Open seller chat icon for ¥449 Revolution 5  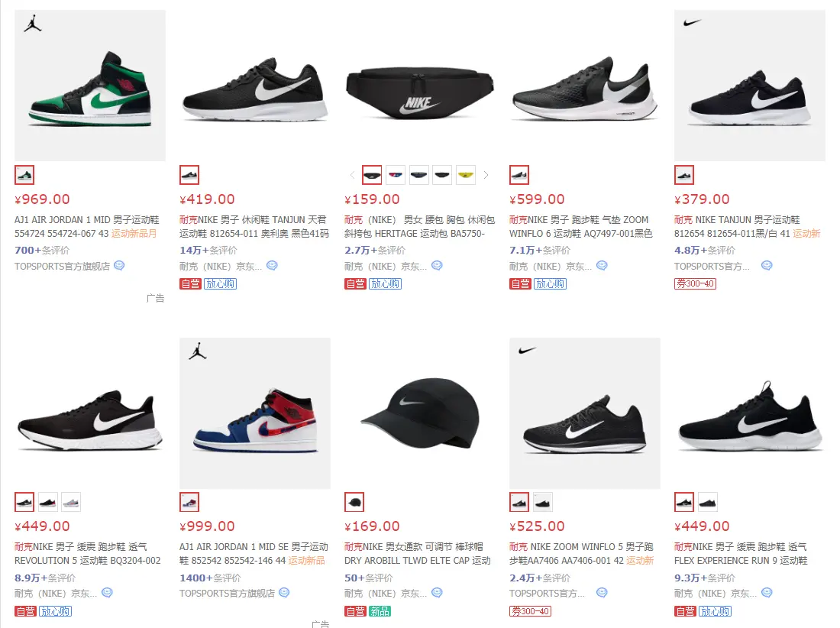tap(107, 592)
